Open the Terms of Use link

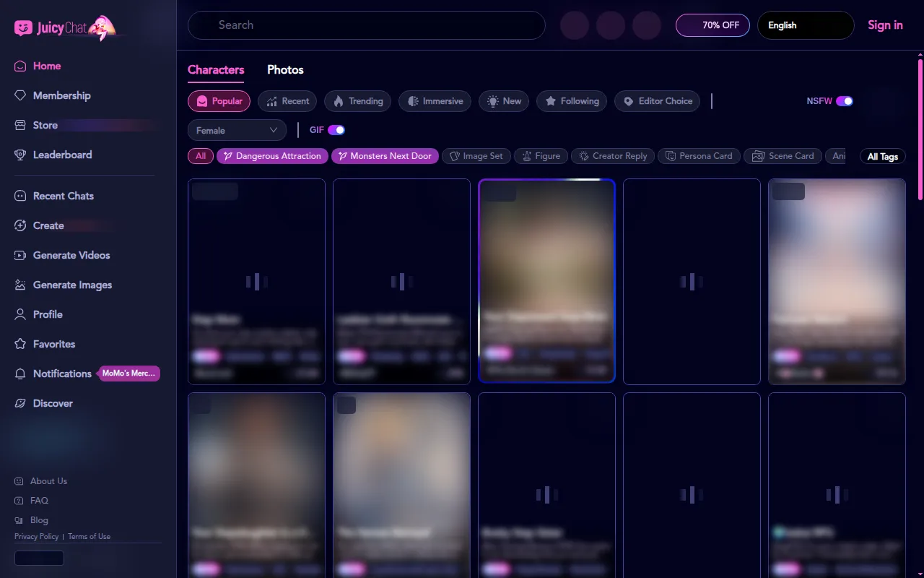(x=89, y=537)
